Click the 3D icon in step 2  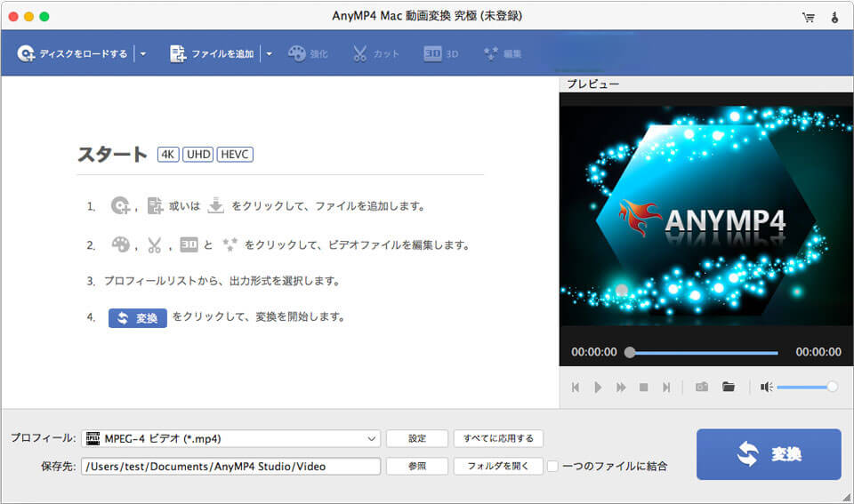pos(189,244)
